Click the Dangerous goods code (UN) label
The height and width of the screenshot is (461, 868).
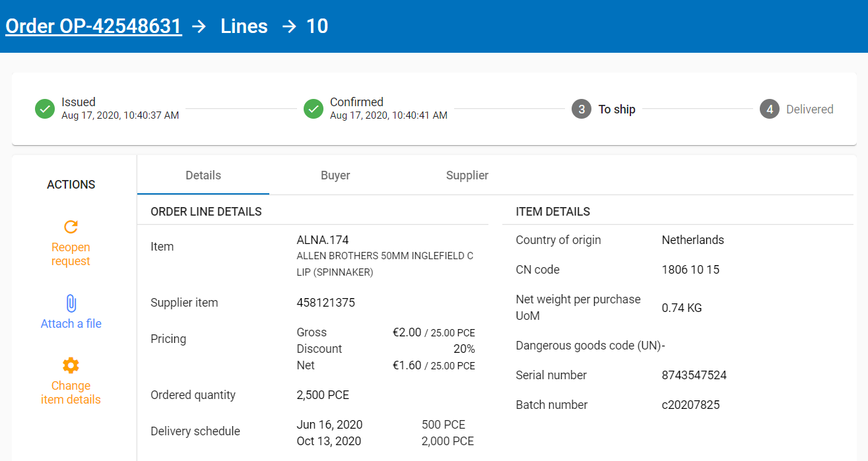(x=588, y=346)
